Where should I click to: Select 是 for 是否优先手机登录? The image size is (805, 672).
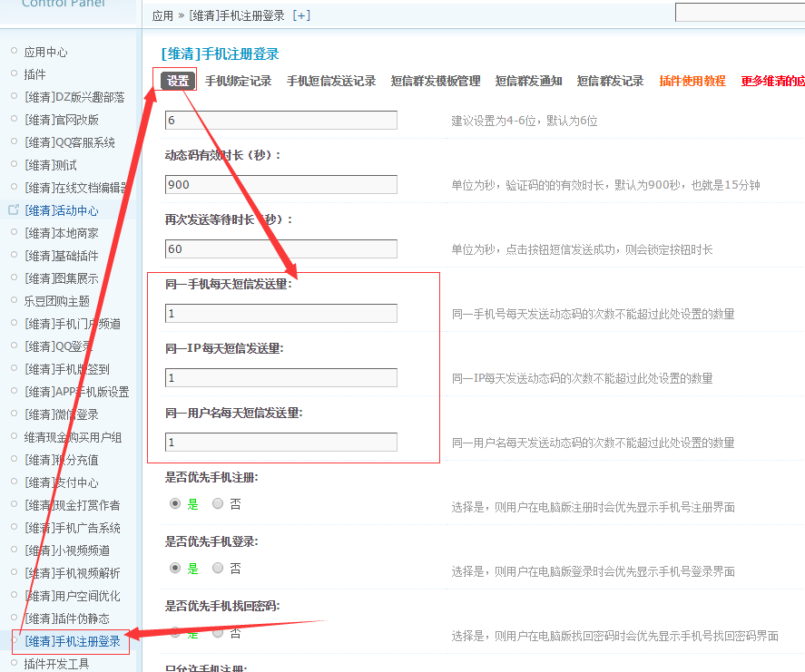click(175, 568)
